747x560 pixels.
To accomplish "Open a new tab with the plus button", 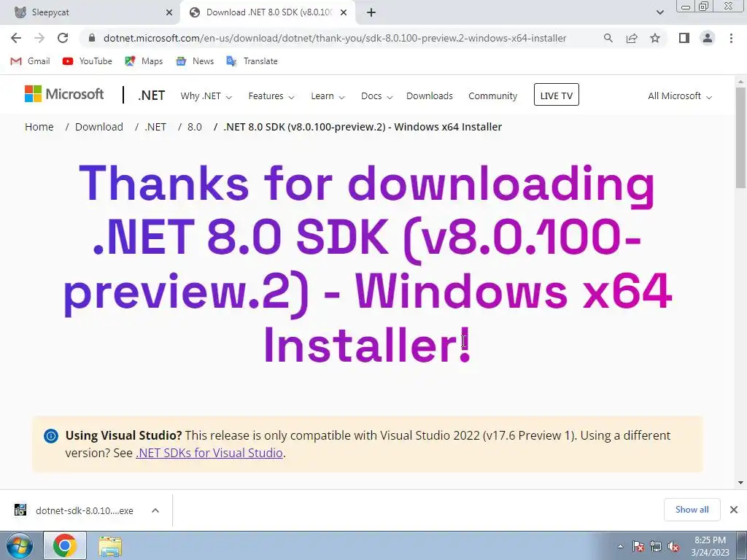I will point(371,12).
